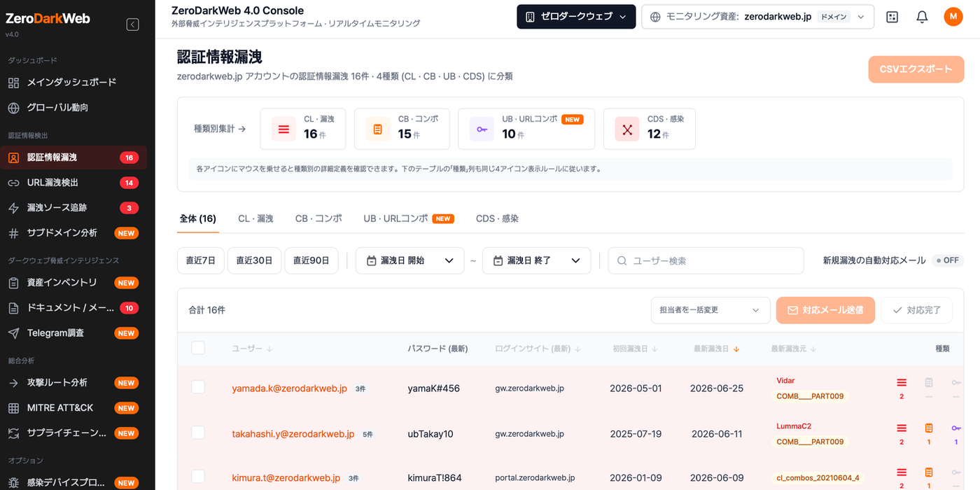The width and height of the screenshot is (980, 490).
Task: Click the grid layout icon in header
Action: (x=892, y=17)
